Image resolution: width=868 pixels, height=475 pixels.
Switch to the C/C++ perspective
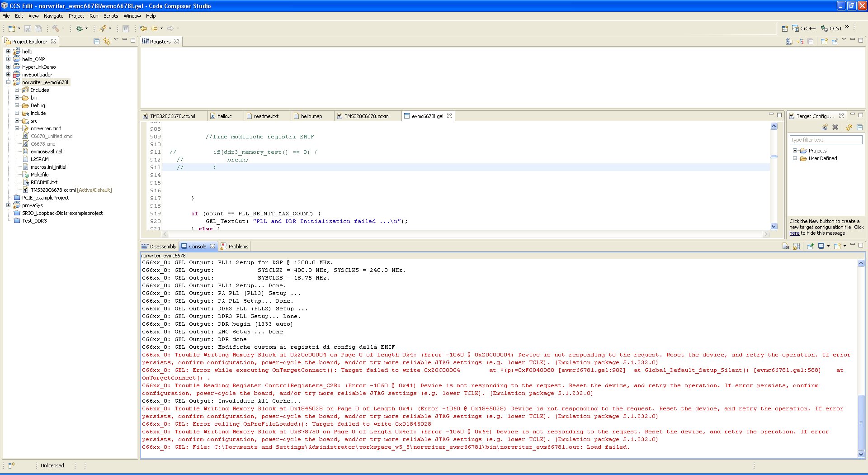coord(804,28)
